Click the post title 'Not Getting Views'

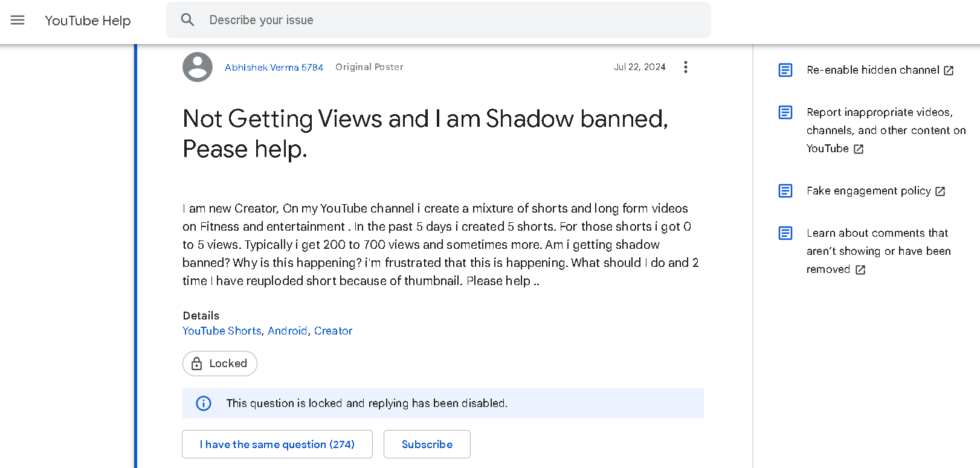425,133
